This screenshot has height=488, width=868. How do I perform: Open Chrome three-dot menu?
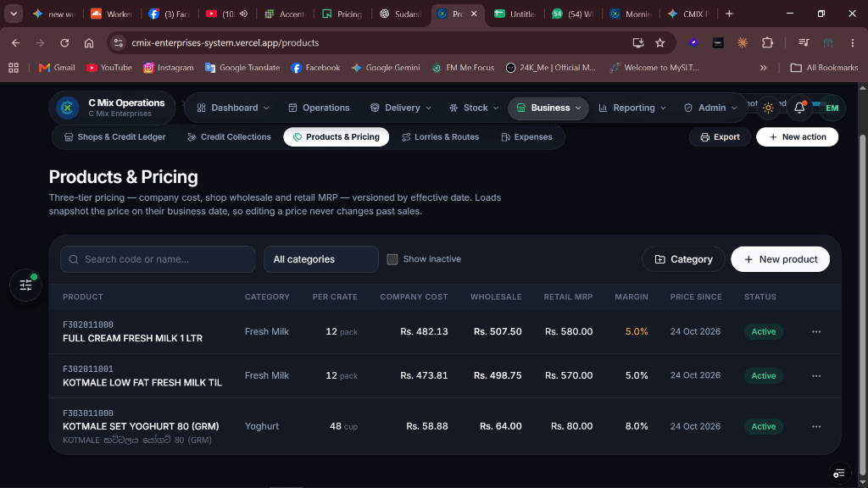click(x=853, y=42)
